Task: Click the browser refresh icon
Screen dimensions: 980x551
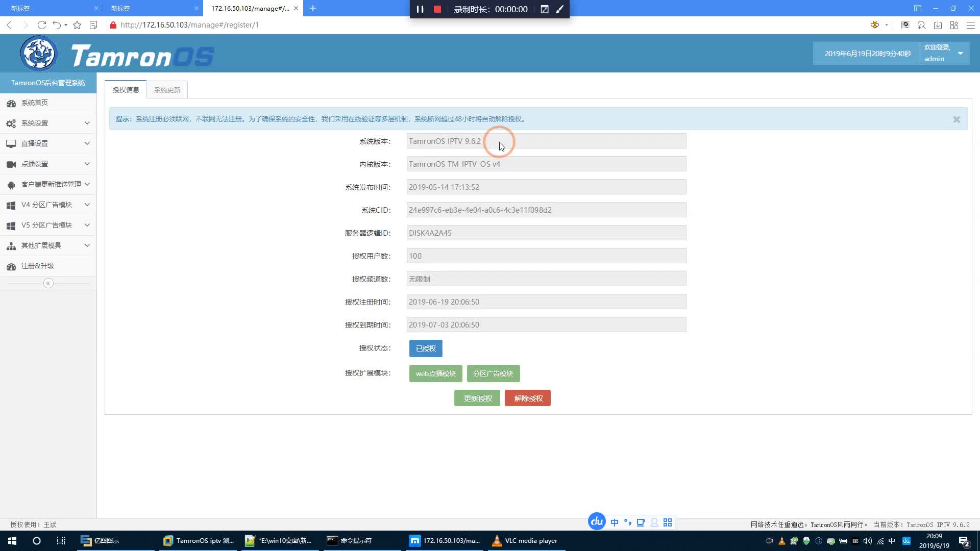Action: [42, 24]
